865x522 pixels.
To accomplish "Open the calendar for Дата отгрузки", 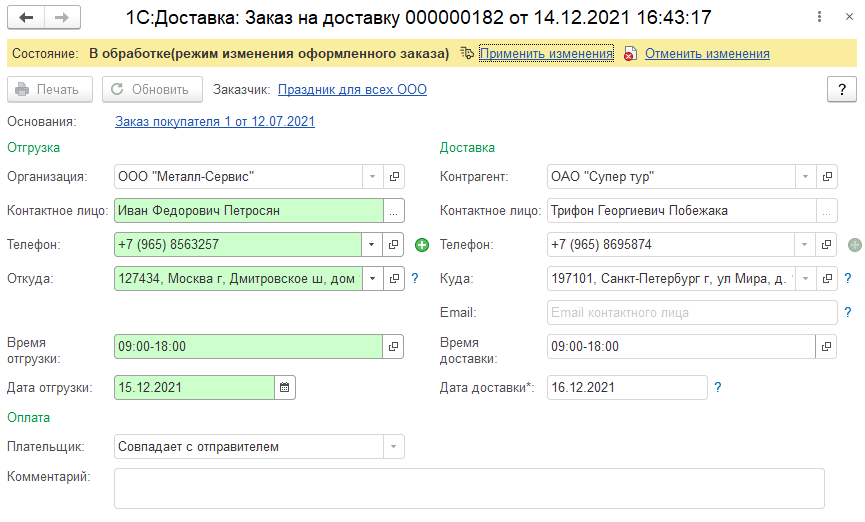I will (285, 387).
